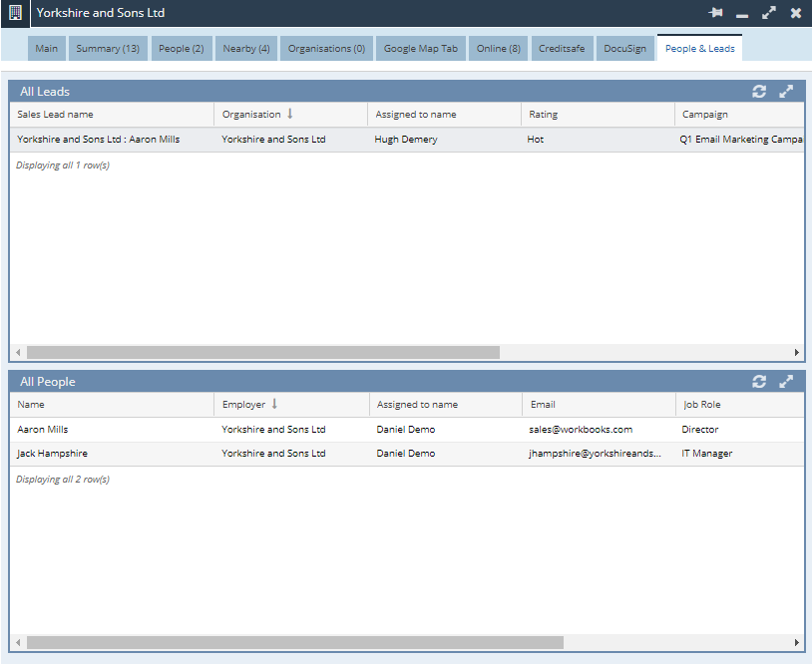Image resolution: width=812 pixels, height=664 pixels.
Task: Open Jack Hampshire person record
Action: click(x=52, y=454)
